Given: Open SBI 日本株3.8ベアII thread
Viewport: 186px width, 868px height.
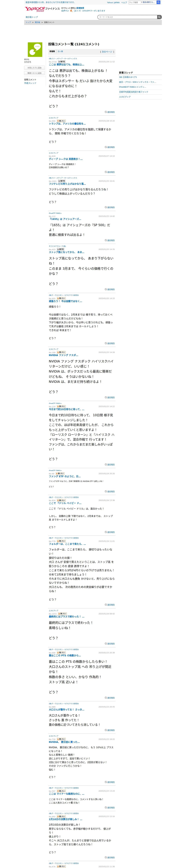Looking at the screenshot, I should [x=128, y=77].
